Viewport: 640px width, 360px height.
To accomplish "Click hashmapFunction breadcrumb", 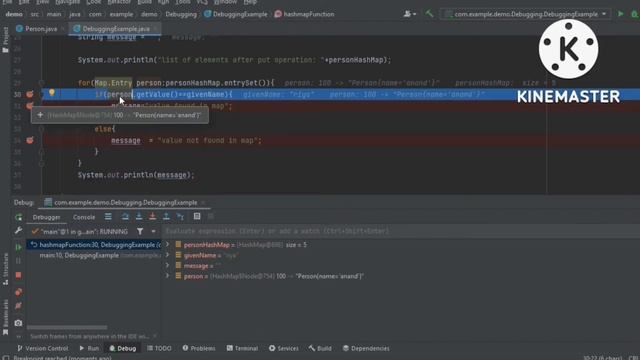I will (x=304, y=14).
